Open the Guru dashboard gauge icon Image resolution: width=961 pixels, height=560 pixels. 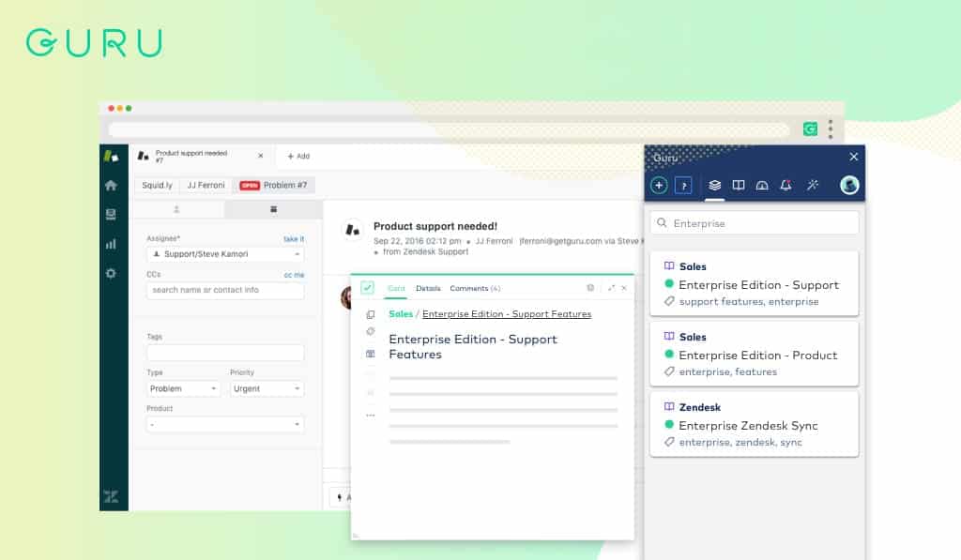(x=762, y=185)
